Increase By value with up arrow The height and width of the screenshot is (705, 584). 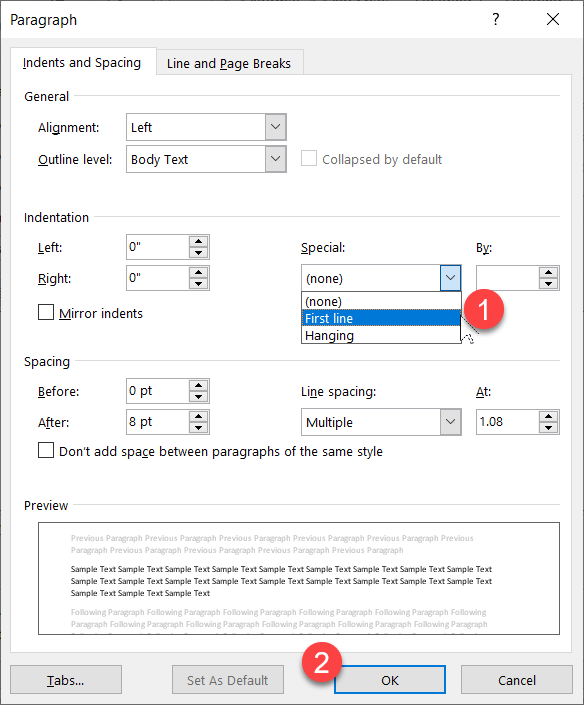pos(548,272)
